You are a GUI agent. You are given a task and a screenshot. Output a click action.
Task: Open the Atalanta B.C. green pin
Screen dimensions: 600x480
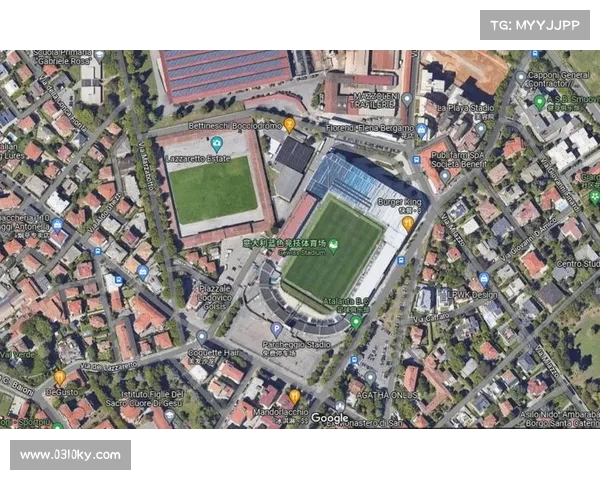[356, 322]
